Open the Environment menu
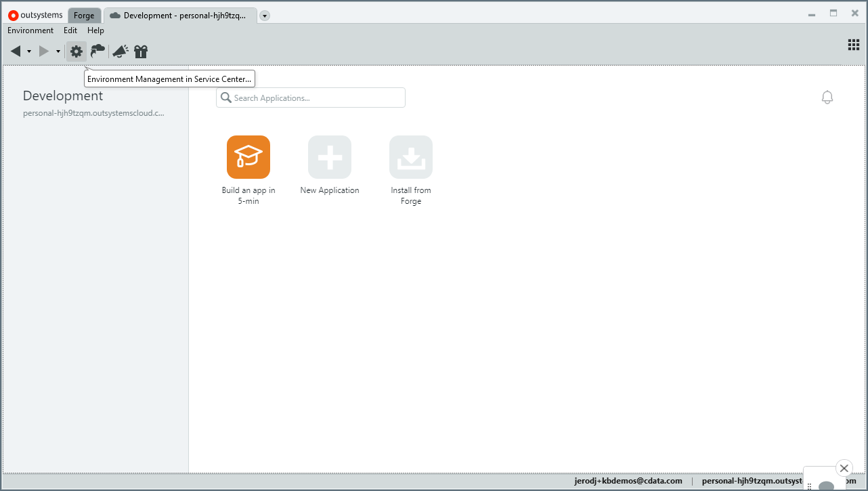The height and width of the screenshot is (491, 868). [x=30, y=30]
